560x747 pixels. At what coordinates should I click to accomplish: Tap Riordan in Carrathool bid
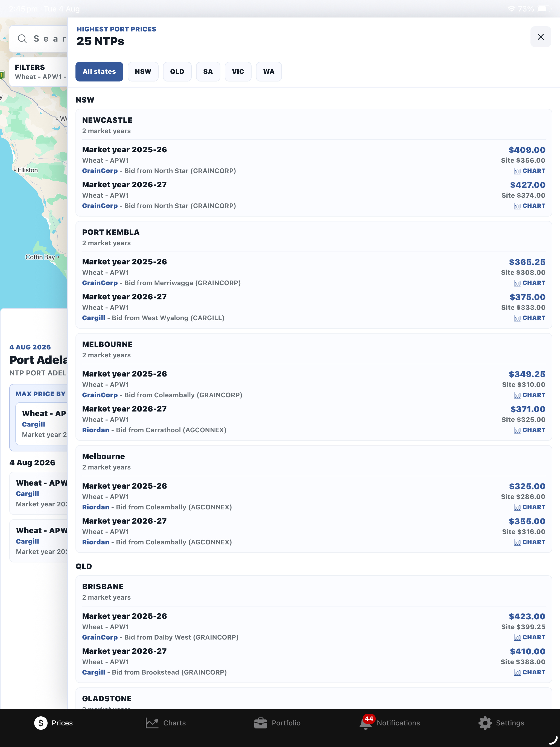tap(96, 430)
